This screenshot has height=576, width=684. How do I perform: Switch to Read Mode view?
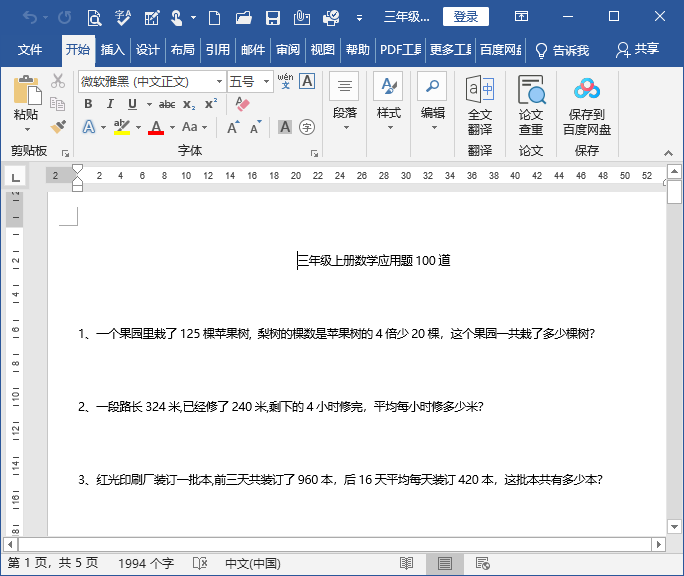click(407, 563)
